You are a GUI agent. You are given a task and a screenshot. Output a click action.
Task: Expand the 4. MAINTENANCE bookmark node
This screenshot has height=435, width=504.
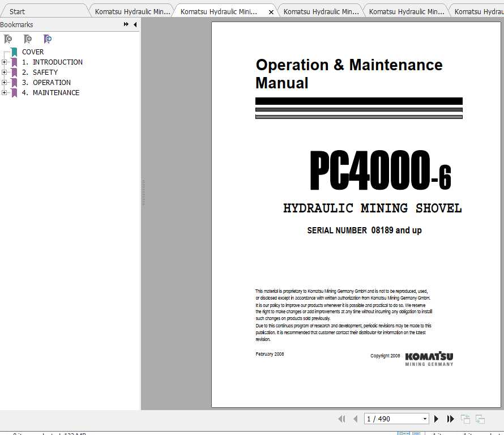pos(4,93)
